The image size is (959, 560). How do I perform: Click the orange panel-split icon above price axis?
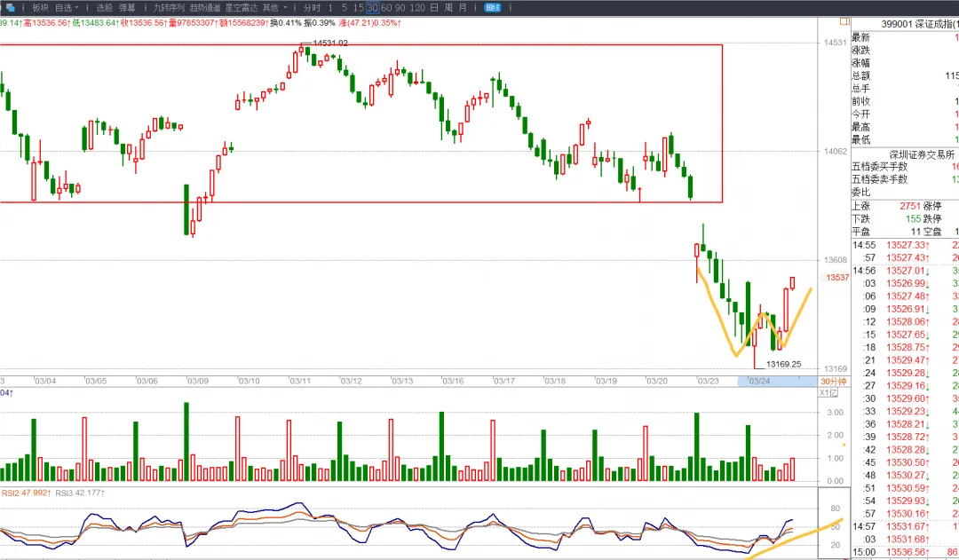(x=844, y=21)
